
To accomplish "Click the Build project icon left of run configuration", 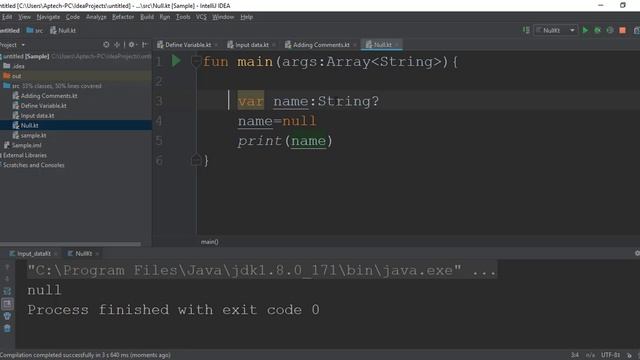I will click(x=526, y=30).
